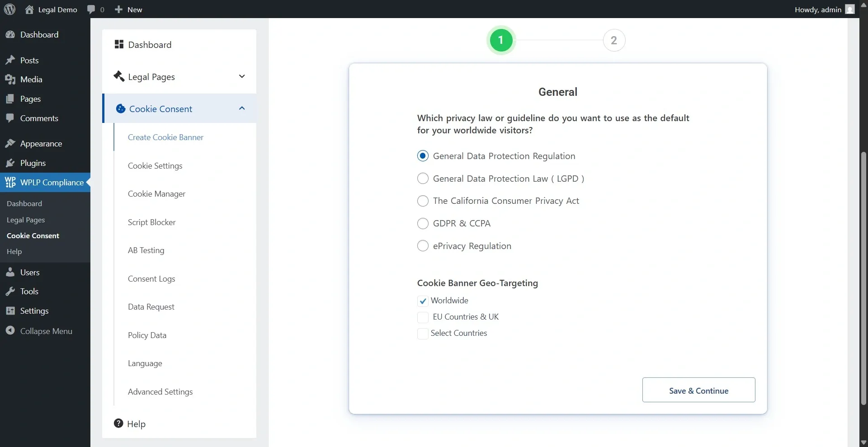The image size is (868, 447).
Task: Click the plugin Dashboard grid icon
Action: [x=119, y=44]
